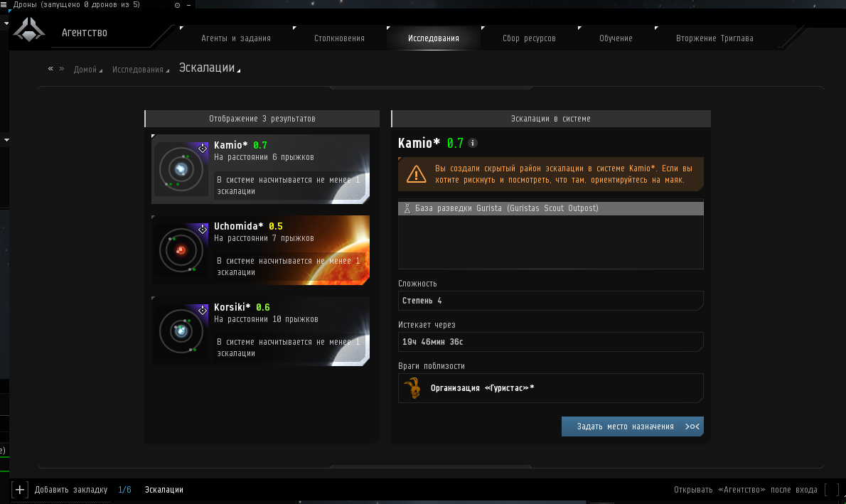
Task: Click the escalation marker on Korsiki card
Action: (x=203, y=310)
